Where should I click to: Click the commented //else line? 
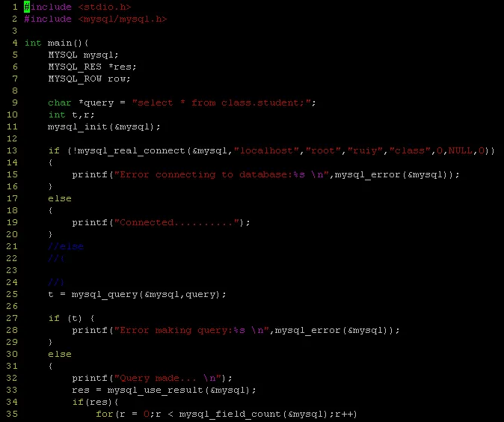(x=66, y=247)
